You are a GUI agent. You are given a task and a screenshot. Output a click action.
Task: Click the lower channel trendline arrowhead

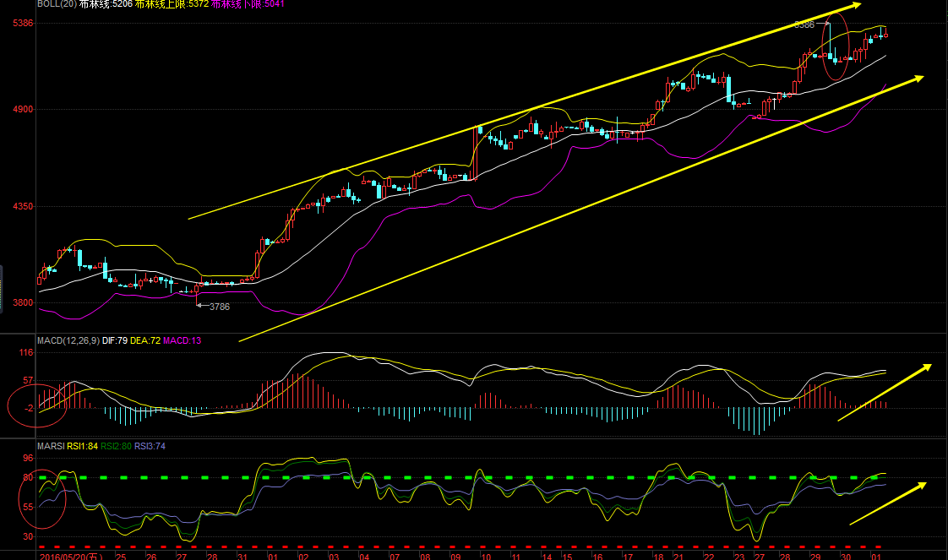(916, 79)
